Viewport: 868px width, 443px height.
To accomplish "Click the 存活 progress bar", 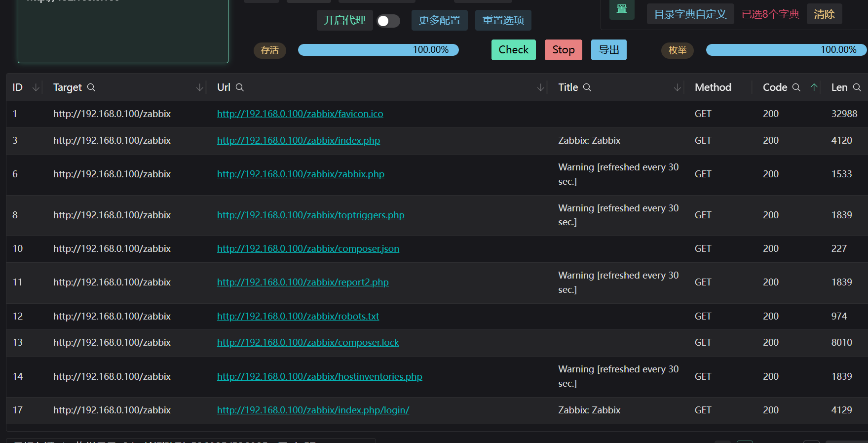I will click(x=378, y=50).
